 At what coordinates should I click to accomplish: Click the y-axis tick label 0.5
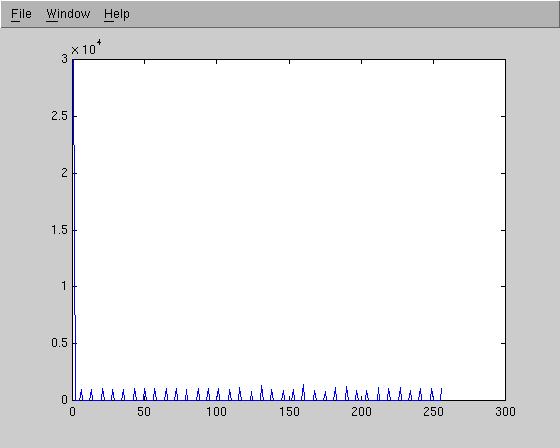tap(59, 343)
